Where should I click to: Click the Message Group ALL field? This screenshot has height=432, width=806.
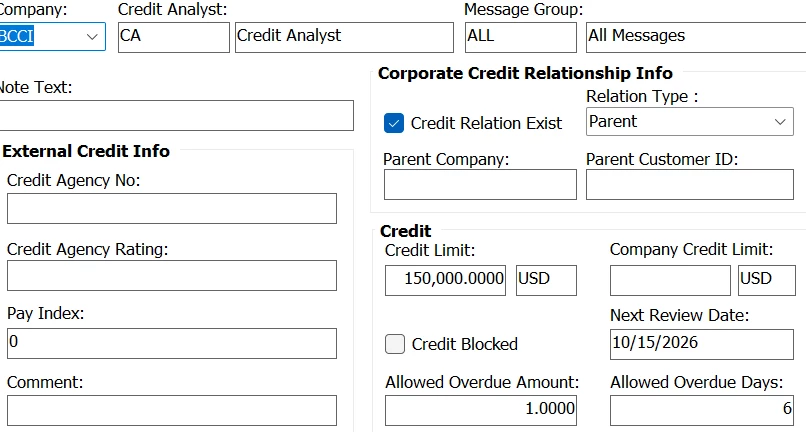coord(520,36)
